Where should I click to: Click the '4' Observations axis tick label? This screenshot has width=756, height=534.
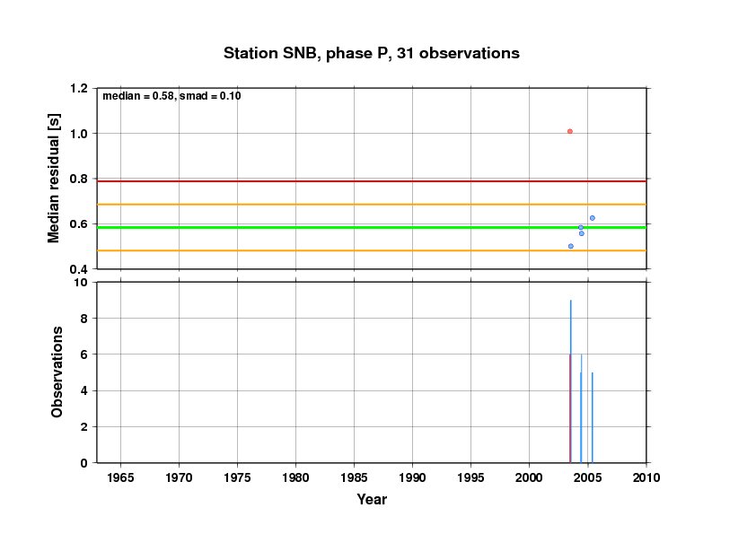point(84,391)
